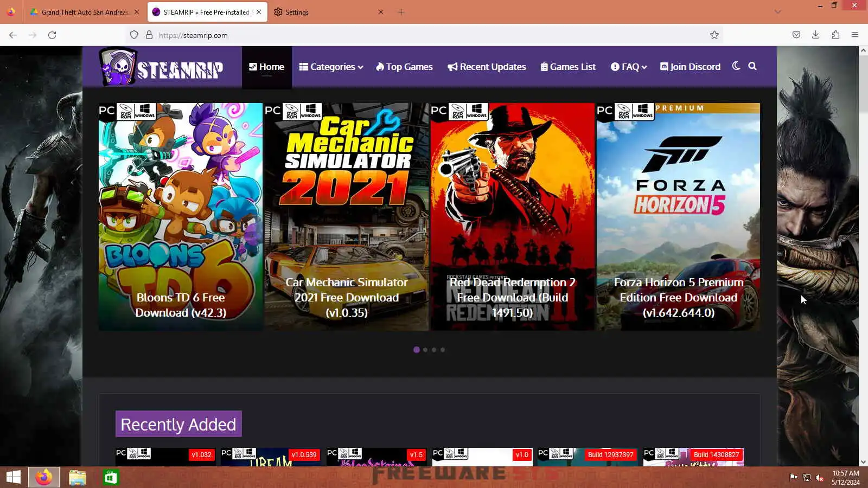Open Red Dead Redemption 2 download card

[513, 217]
